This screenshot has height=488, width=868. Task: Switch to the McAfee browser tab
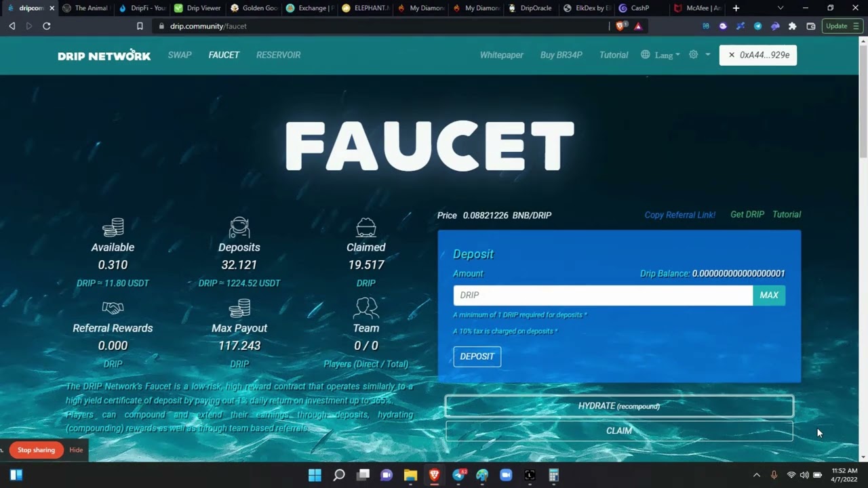coord(697,8)
